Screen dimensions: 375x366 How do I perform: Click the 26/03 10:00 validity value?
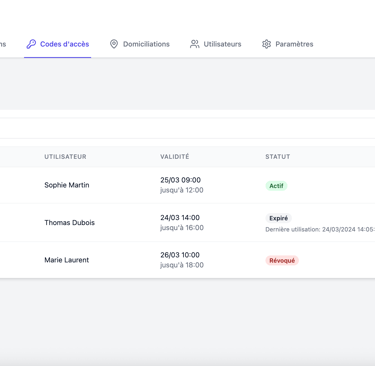coord(180,255)
